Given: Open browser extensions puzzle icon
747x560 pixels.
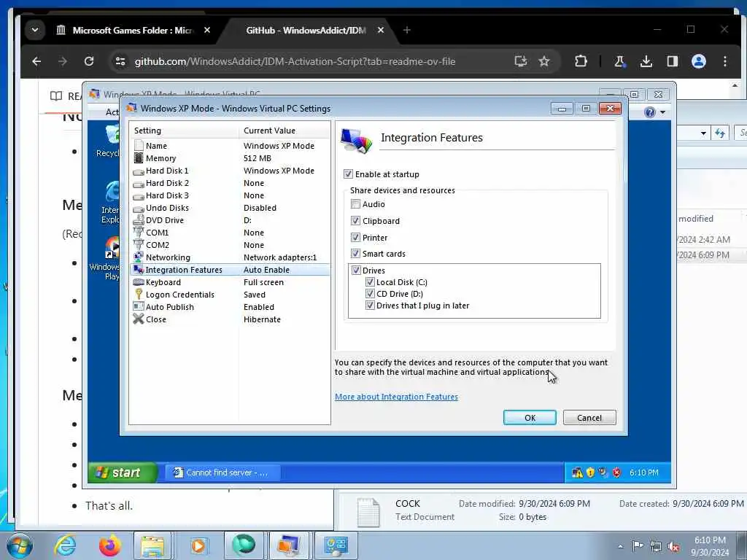Looking at the screenshot, I should 580,61.
